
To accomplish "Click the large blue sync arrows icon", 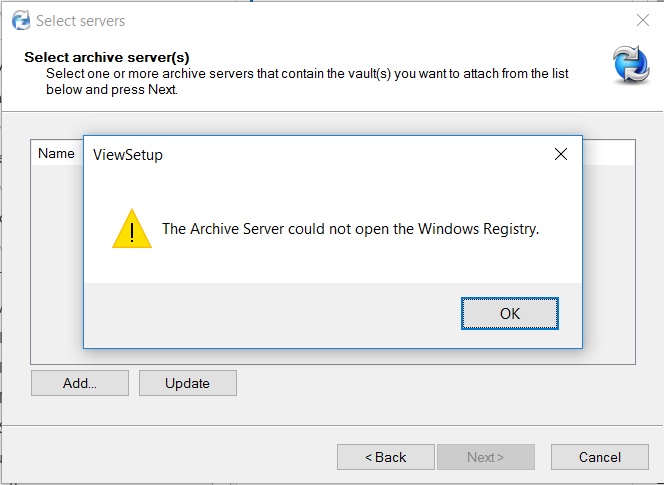I will (631, 64).
